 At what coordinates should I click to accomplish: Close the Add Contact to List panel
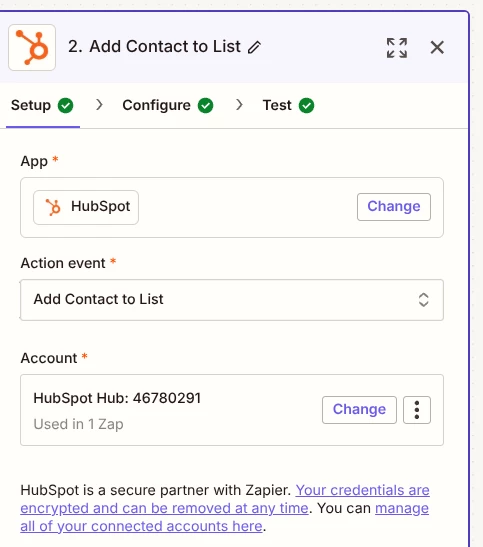pos(437,47)
